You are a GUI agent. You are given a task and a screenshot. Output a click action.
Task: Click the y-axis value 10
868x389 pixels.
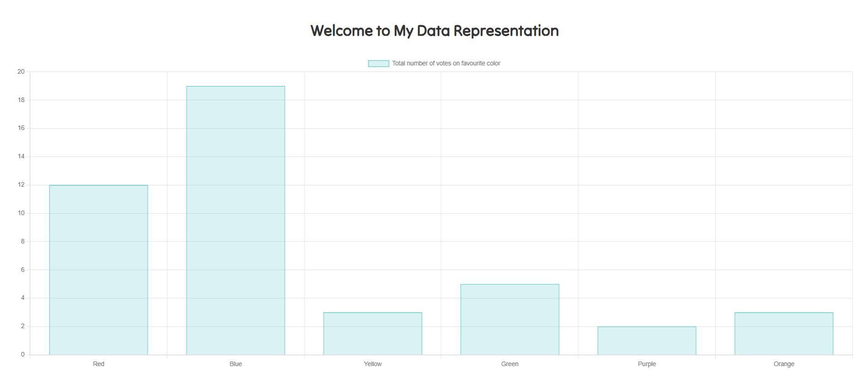[21, 213]
